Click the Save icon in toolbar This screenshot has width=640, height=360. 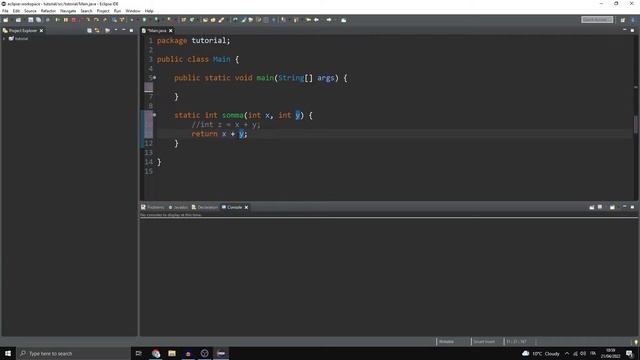(31, 20)
